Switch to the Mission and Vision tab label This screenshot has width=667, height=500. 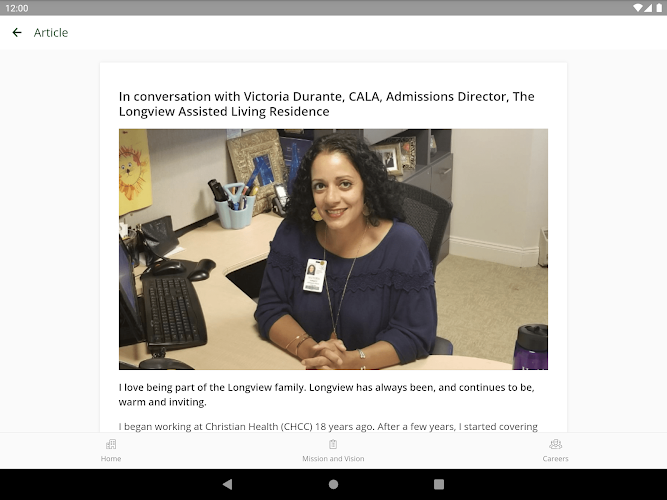point(333,459)
